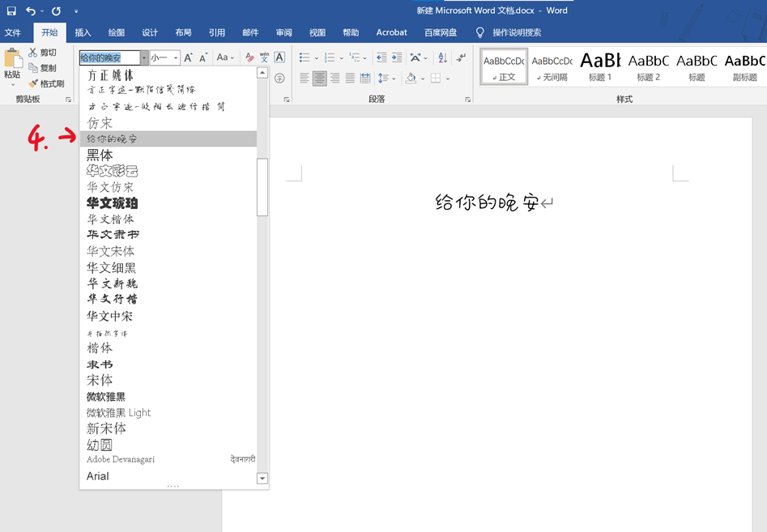The image size is (767, 532).
Task: Switch to the 插入 ribbon tab
Action: pos(83,32)
